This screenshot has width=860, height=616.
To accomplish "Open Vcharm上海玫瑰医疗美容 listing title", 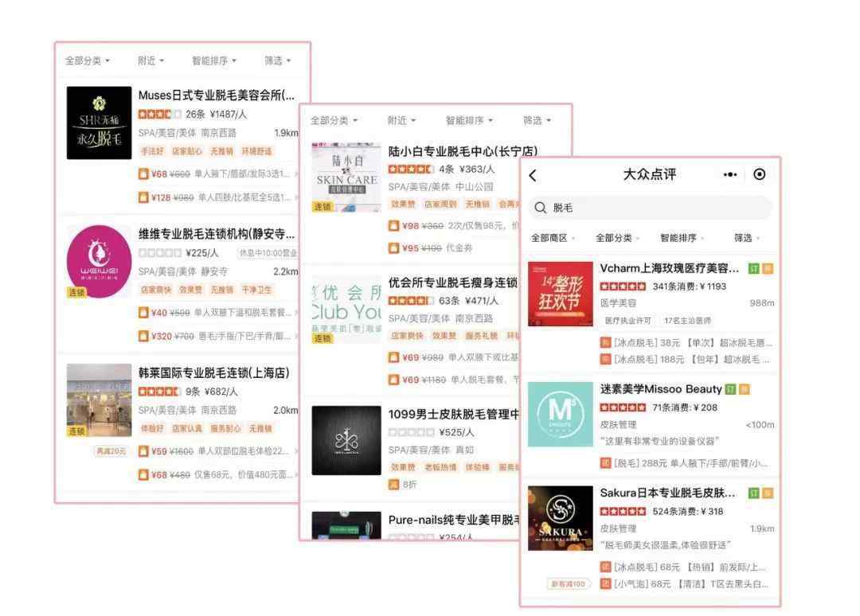I will click(x=669, y=268).
